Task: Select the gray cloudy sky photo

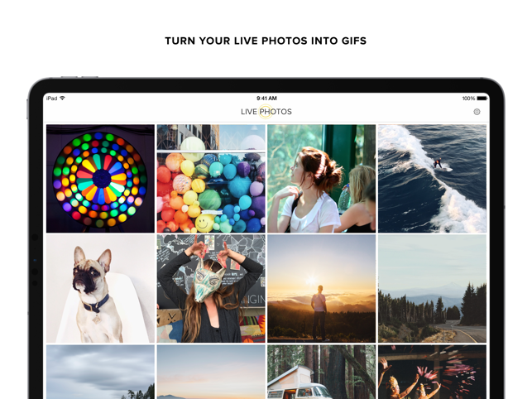Action: tap(100, 372)
